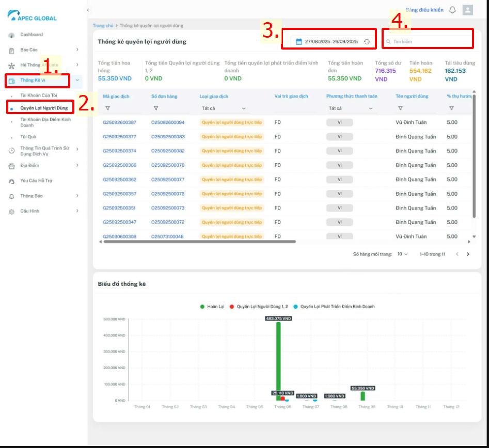The width and height of the screenshot is (489, 448).
Task: Open Phương thức thanh toán filter dropdown
Action: (x=350, y=108)
